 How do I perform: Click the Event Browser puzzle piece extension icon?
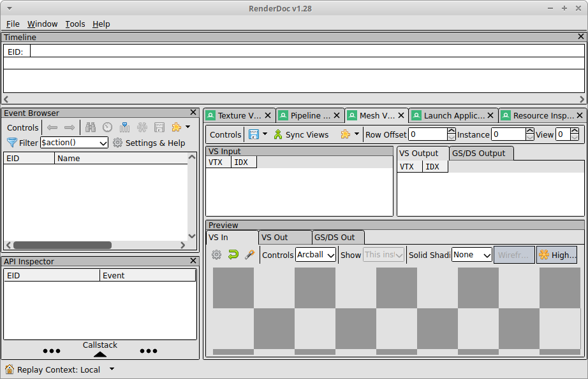click(176, 127)
